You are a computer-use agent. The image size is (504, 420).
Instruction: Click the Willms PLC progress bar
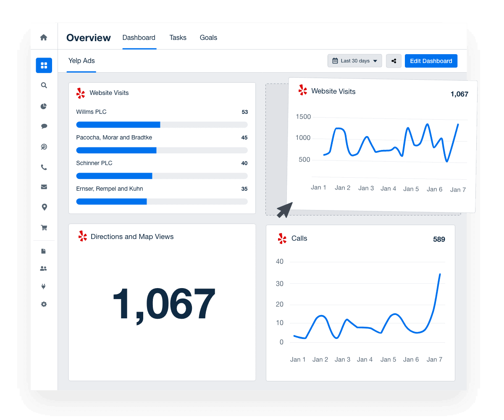pyautogui.click(x=162, y=124)
